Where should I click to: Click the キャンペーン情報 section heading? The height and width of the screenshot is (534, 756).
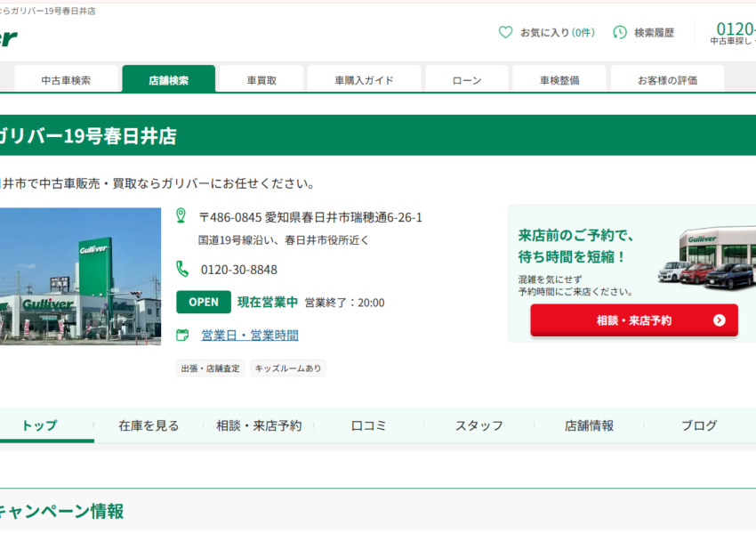(60, 511)
